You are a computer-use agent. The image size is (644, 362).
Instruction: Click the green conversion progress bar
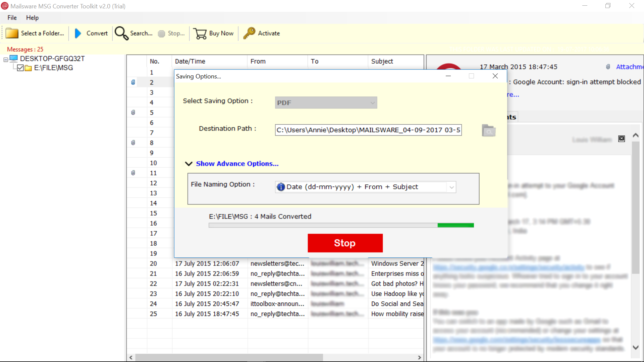click(341, 225)
